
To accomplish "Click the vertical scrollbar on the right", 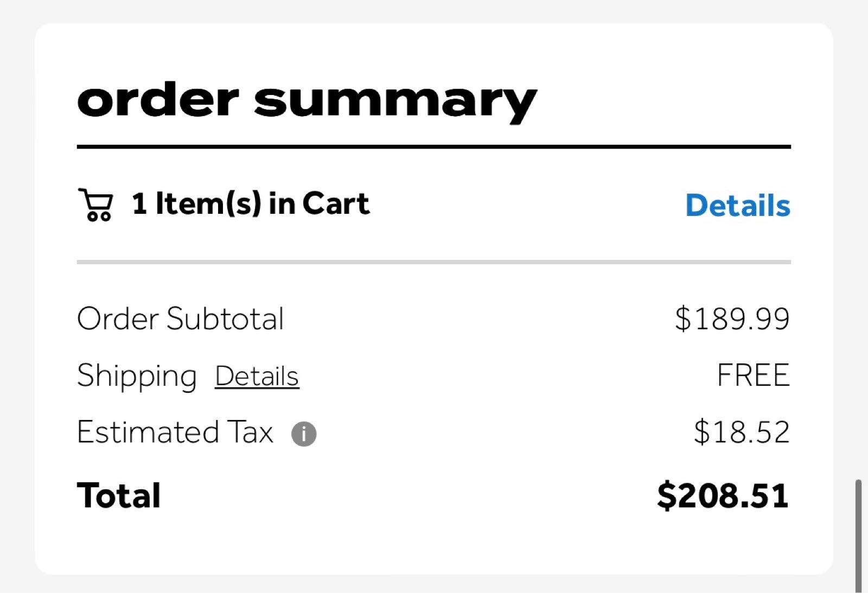I will point(858,535).
